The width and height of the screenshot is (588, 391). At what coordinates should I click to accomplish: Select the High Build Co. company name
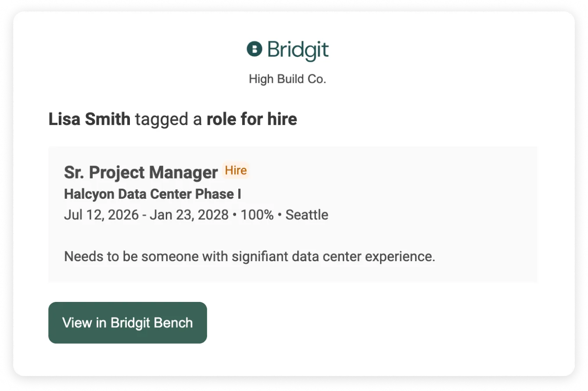[287, 79]
